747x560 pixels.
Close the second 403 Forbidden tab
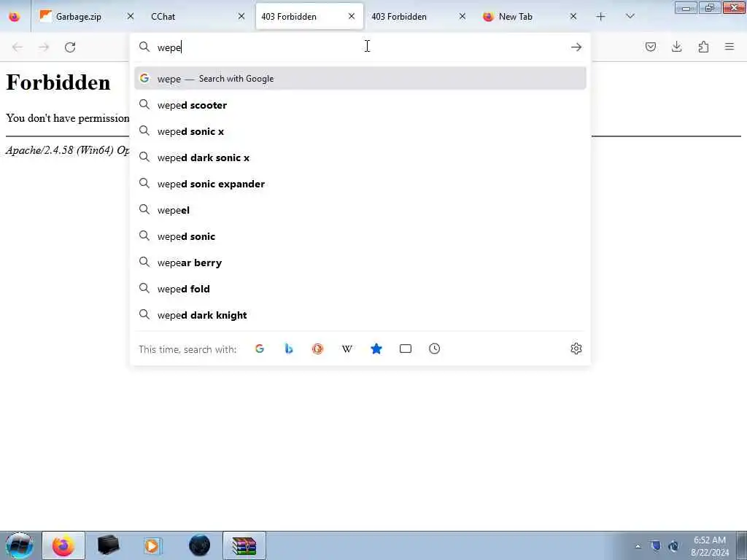pos(462,16)
